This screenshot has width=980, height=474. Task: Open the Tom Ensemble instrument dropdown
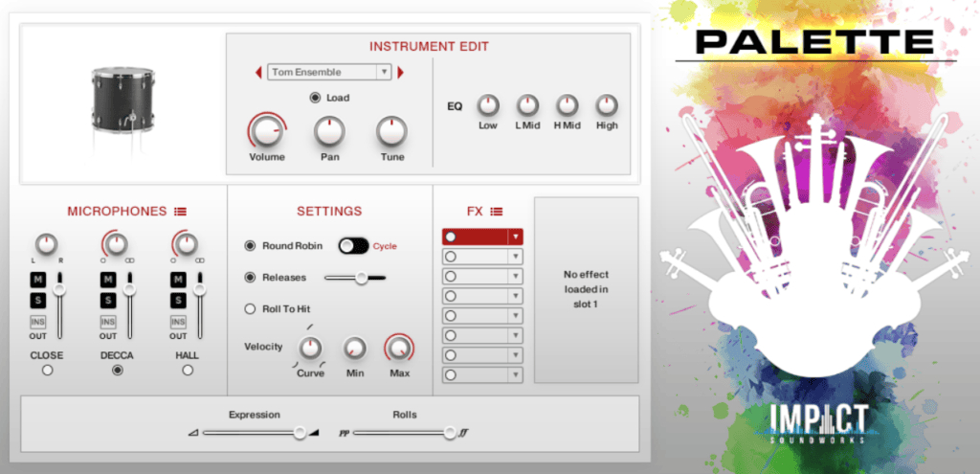click(329, 72)
